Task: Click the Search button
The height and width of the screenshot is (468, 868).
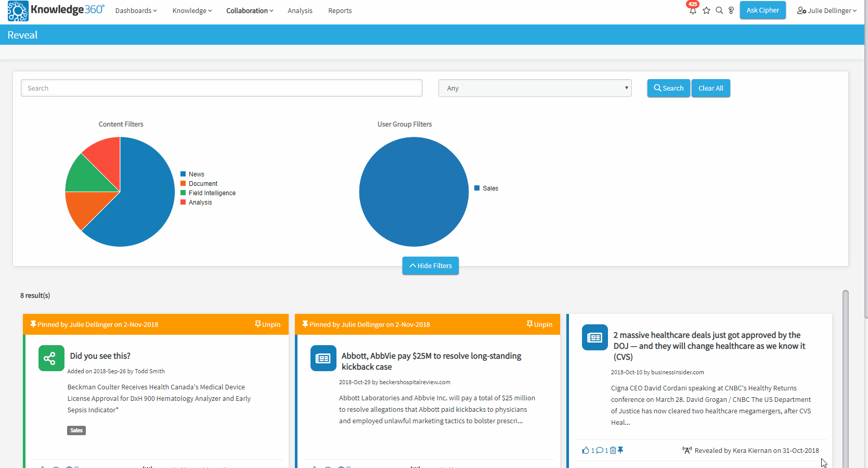Action: coord(669,88)
